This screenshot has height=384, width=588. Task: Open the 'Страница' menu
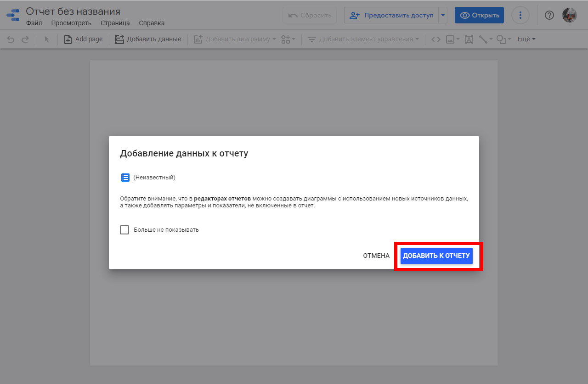[115, 23]
